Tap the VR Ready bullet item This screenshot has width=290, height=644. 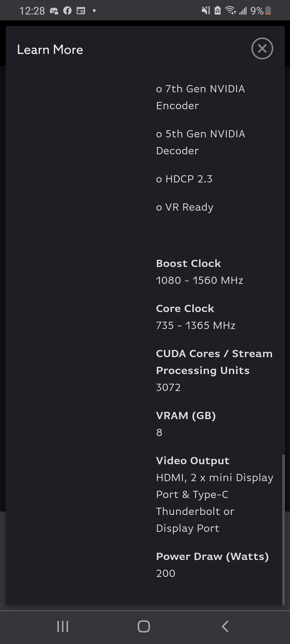[x=185, y=207]
